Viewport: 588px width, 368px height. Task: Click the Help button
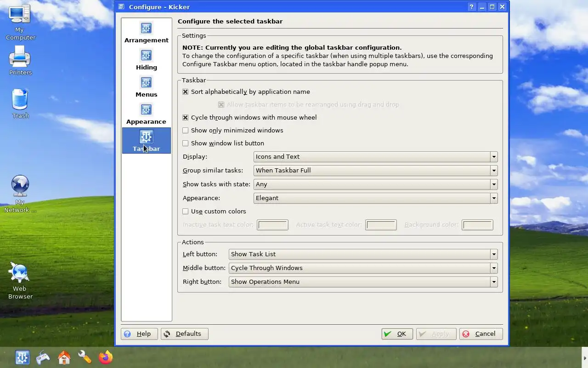139,334
